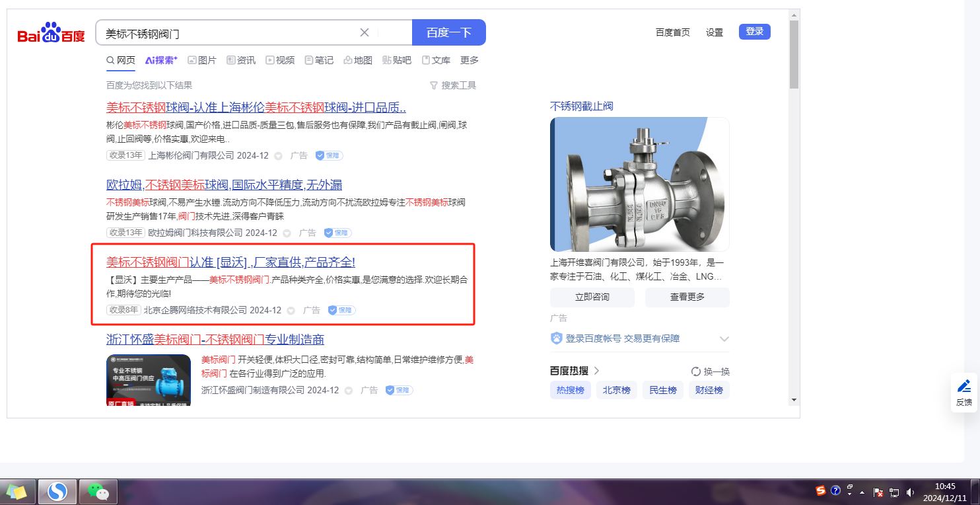Viewport: 980px width, 505px height.
Task: Clear the search box with the X icon
Action: point(365,32)
